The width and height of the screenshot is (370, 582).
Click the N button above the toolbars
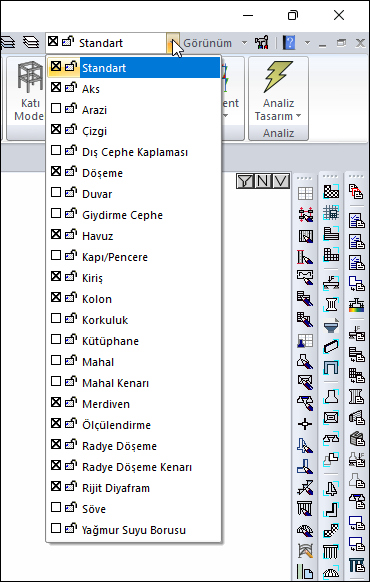263,181
